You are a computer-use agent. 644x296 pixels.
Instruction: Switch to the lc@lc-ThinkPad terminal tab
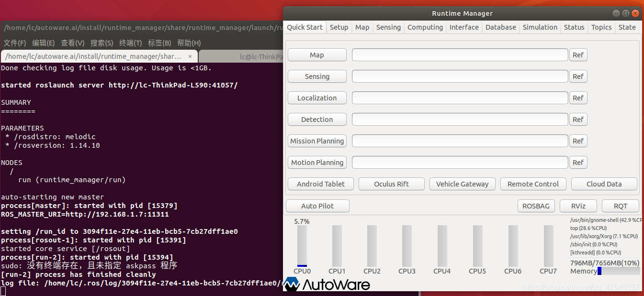tap(241, 56)
